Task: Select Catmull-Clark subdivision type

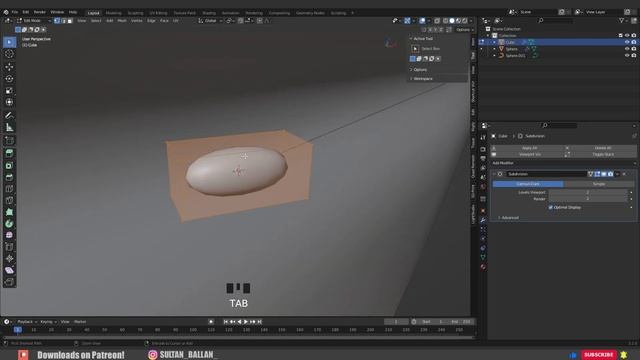Action: coord(528,184)
